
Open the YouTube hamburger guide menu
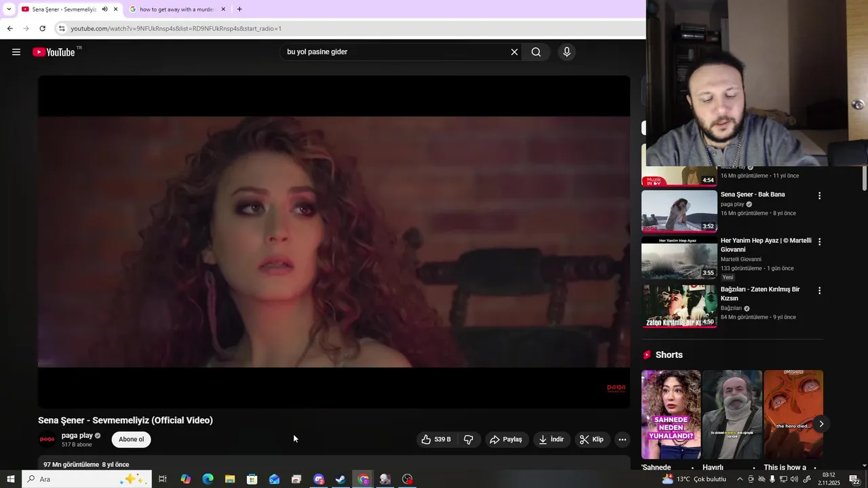tap(16, 52)
